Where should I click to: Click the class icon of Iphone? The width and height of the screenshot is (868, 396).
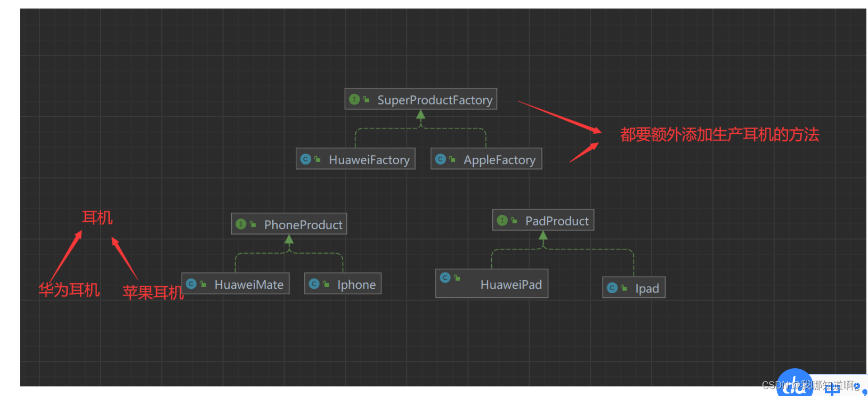pos(314,284)
